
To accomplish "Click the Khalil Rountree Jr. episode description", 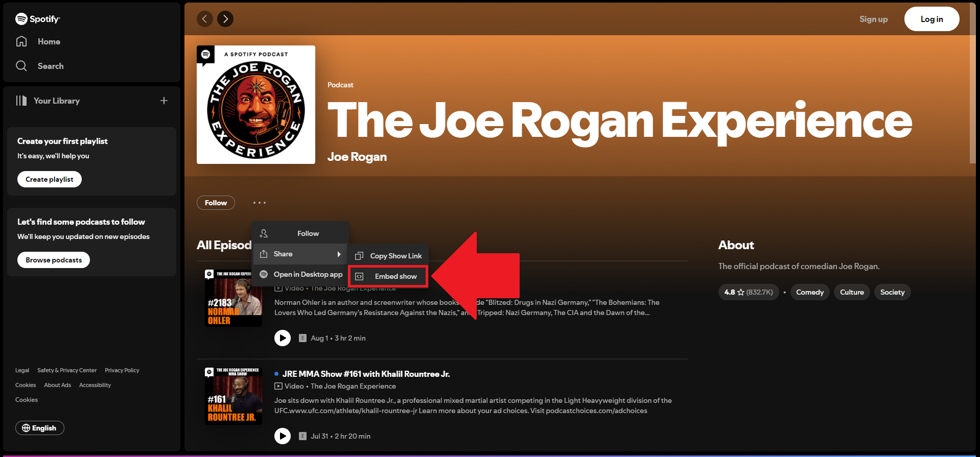I will (x=473, y=405).
